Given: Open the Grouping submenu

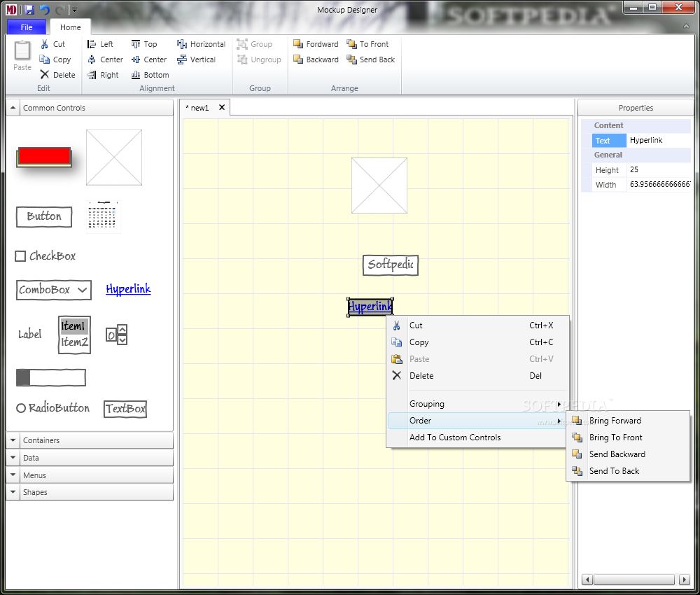Looking at the screenshot, I should pyautogui.click(x=477, y=404).
